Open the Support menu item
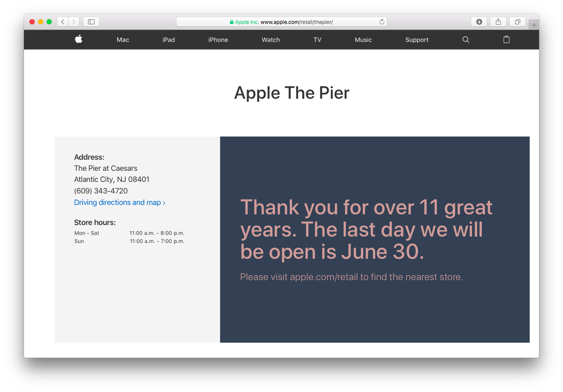The width and height of the screenshot is (563, 392). [x=417, y=40]
